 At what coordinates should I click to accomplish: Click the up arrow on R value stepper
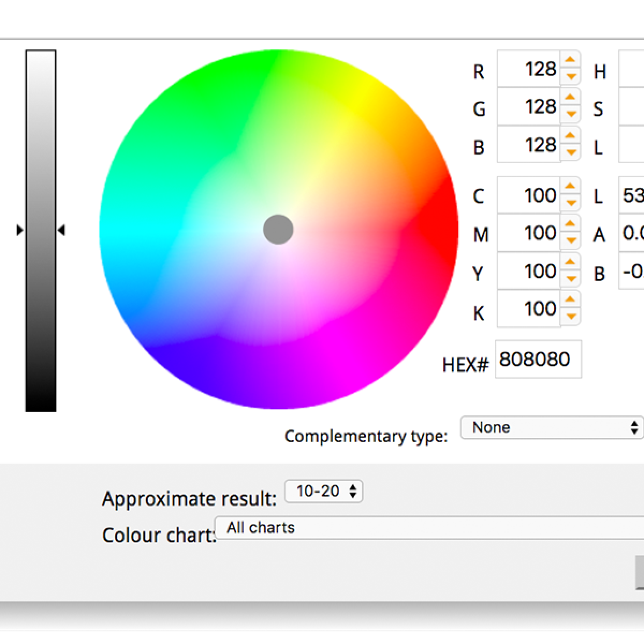(570, 60)
